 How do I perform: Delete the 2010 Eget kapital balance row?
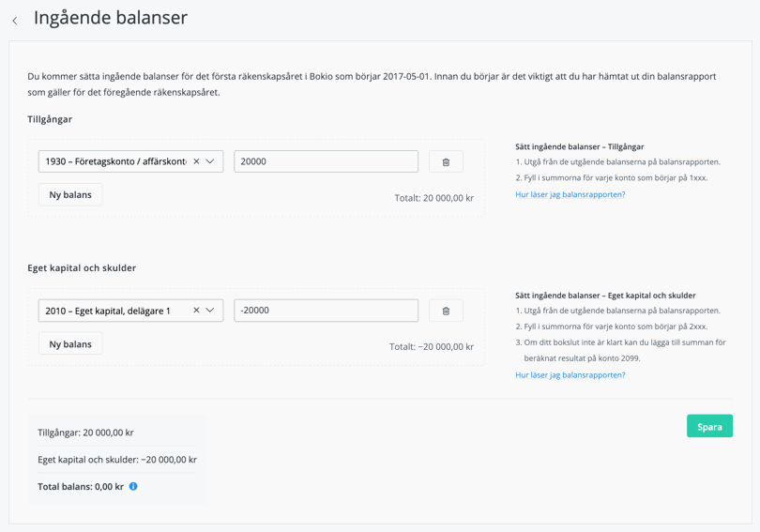446,311
